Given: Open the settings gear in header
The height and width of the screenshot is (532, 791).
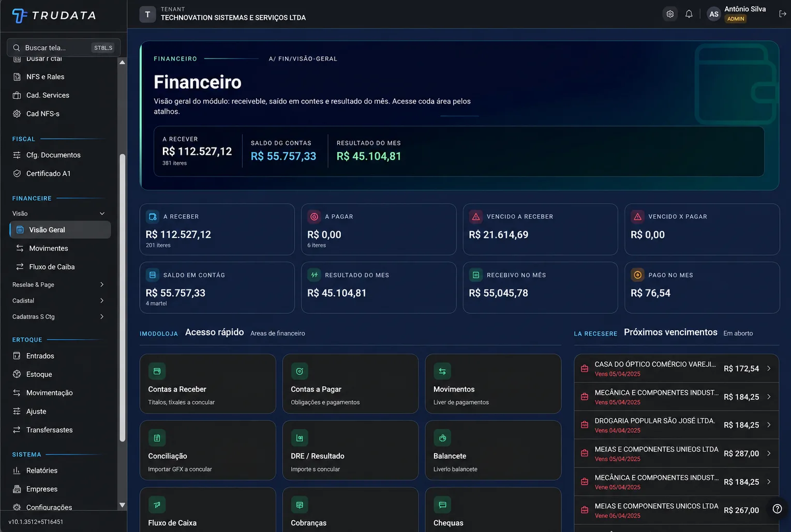Looking at the screenshot, I should coord(670,14).
